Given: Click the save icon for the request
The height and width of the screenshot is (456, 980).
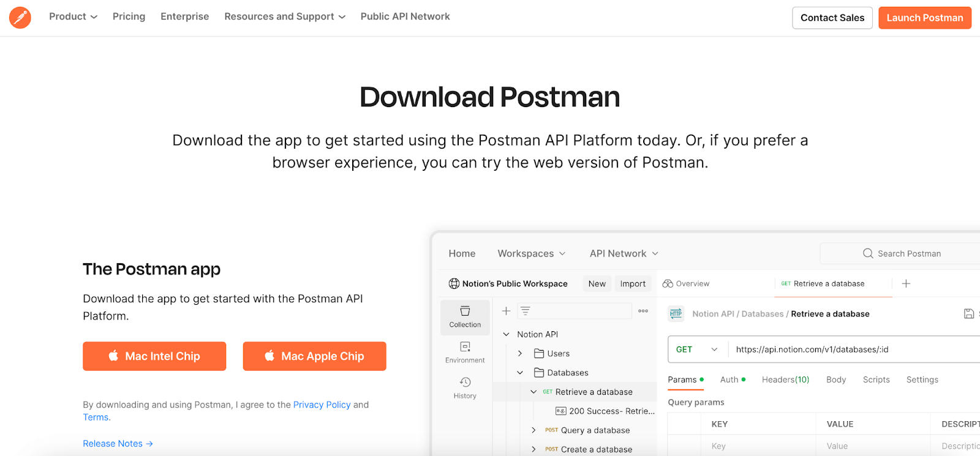Looking at the screenshot, I should coord(969,314).
